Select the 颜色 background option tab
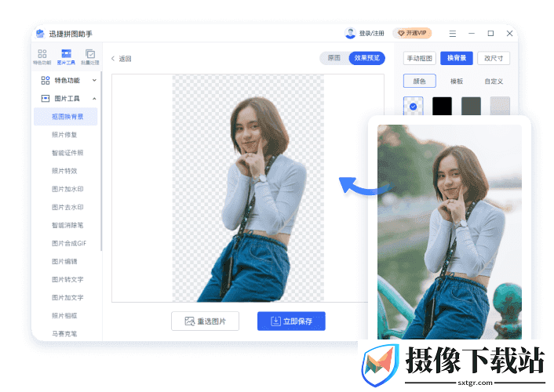This screenshot has width=554, height=392. click(419, 81)
